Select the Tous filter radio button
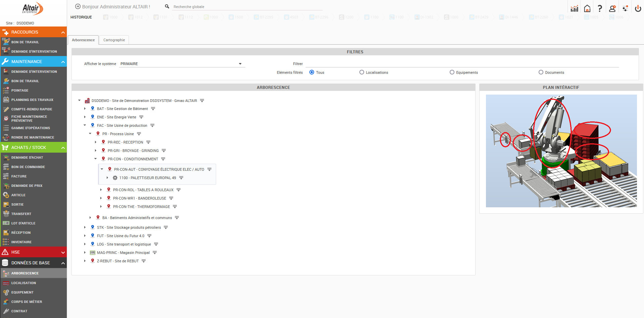The width and height of the screenshot is (644, 318). tap(312, 72)
